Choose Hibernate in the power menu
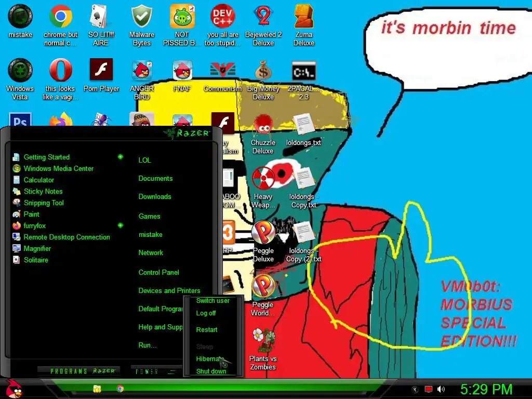 (209, 358)
